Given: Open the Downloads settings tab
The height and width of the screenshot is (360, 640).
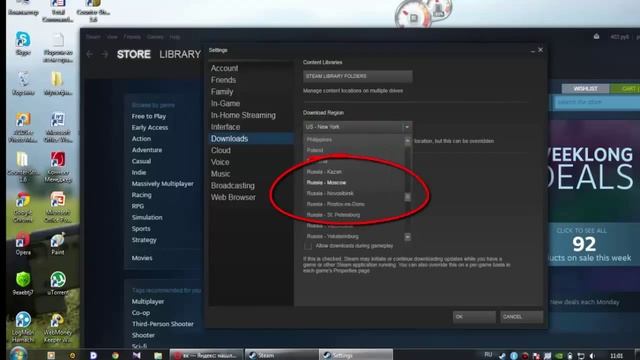Looking at the screenshot, I should (251, 139).
